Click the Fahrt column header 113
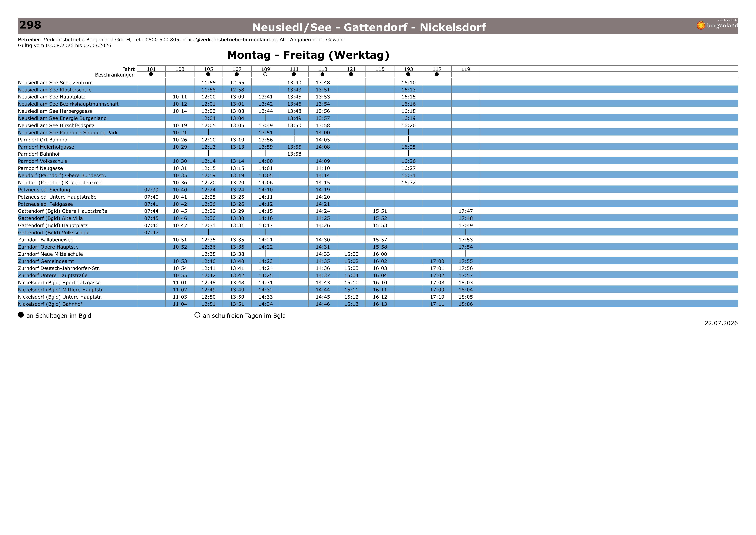Image resolution: width=756 pixels, height=535 pixels. pyautogui.click(x=323, y=69)
